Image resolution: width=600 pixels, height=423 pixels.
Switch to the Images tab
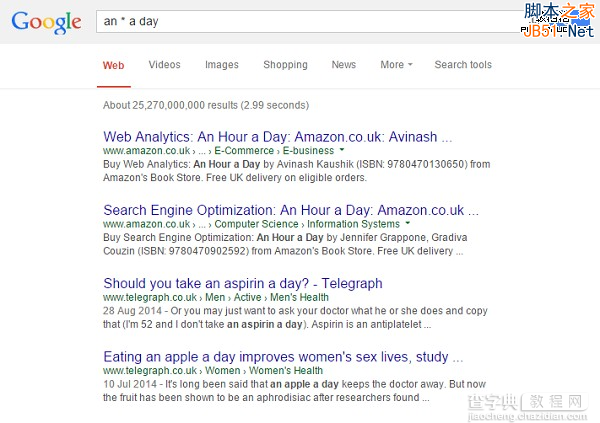coord(222,65)
